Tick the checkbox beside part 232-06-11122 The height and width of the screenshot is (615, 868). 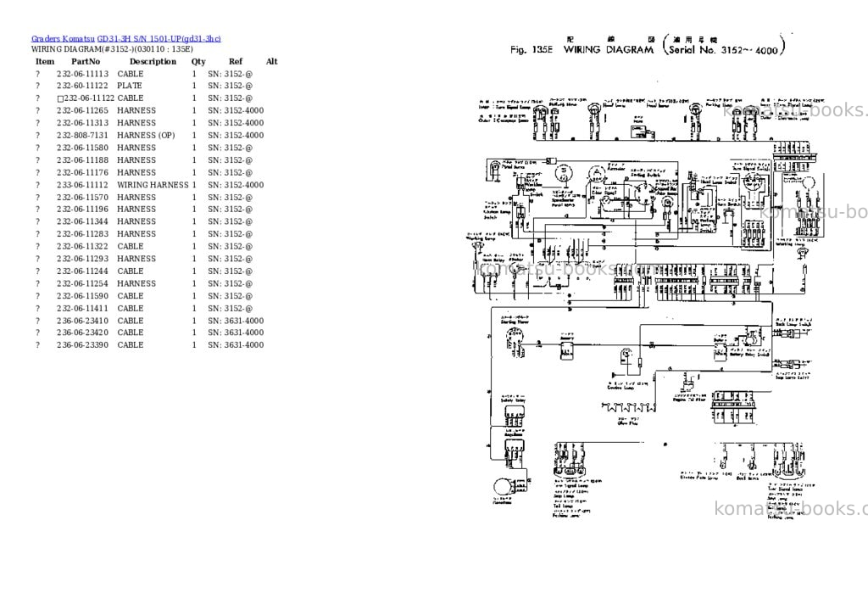click(x=60, y=98)
